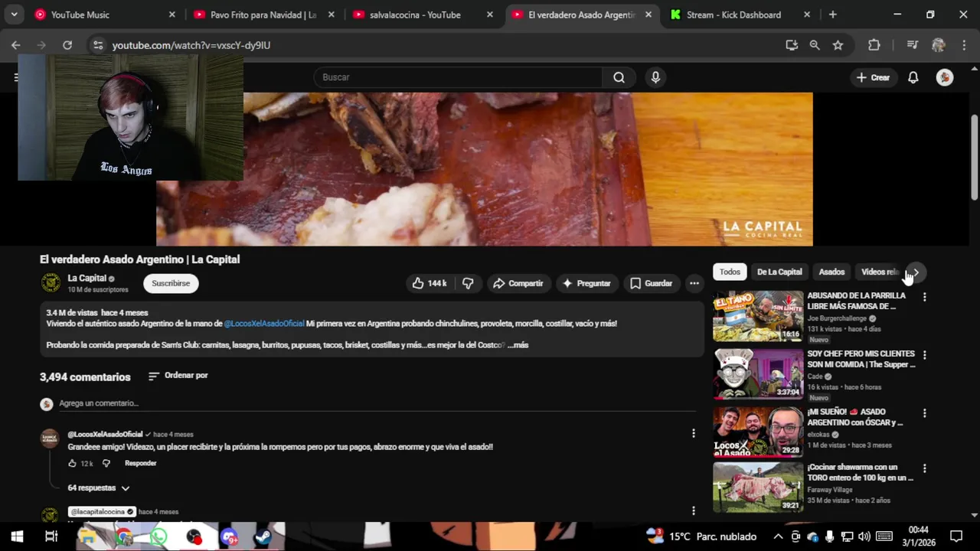Open ABUSANDO DE LA PARRILLA video thumbnail

(x=758, y=316)
